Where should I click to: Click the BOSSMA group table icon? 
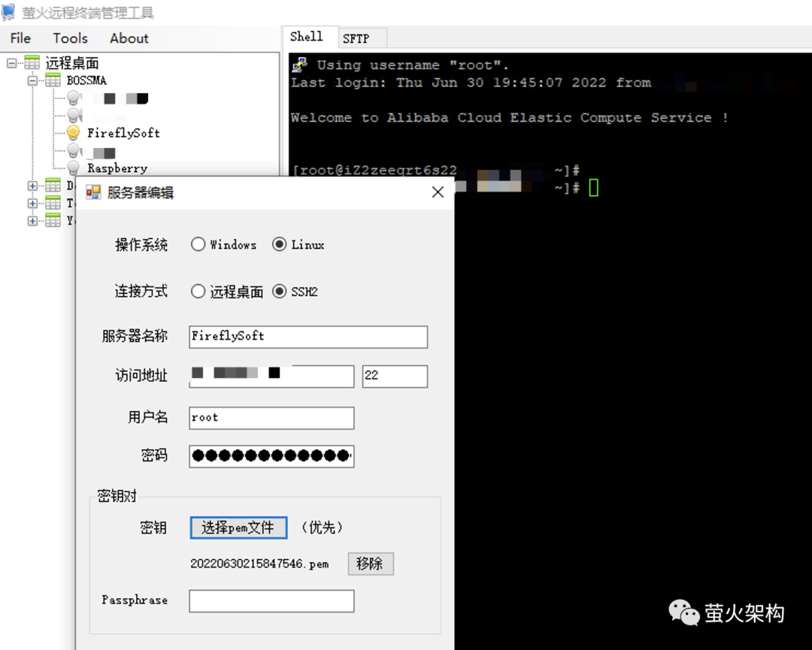(53, 80)
